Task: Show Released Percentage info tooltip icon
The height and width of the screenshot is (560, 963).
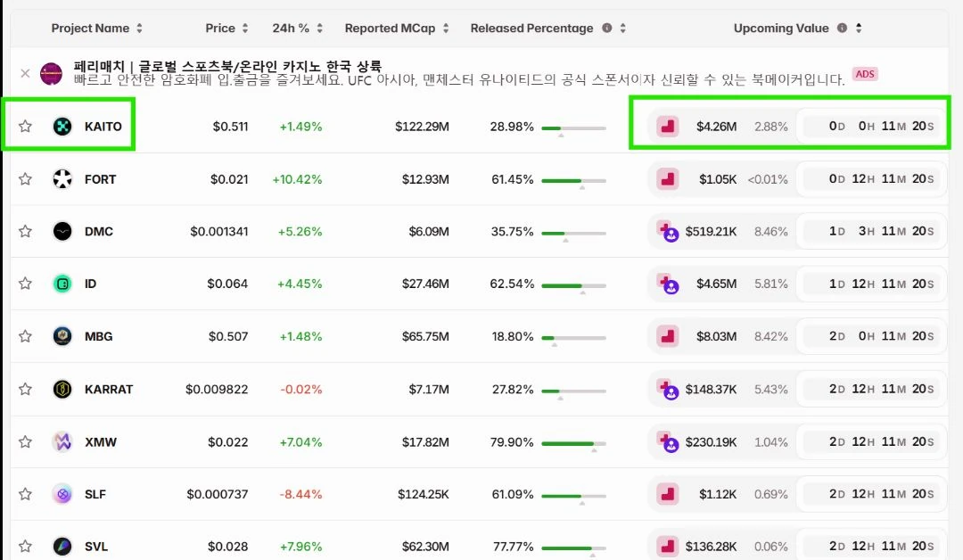Action: click(x=607, y=29)
